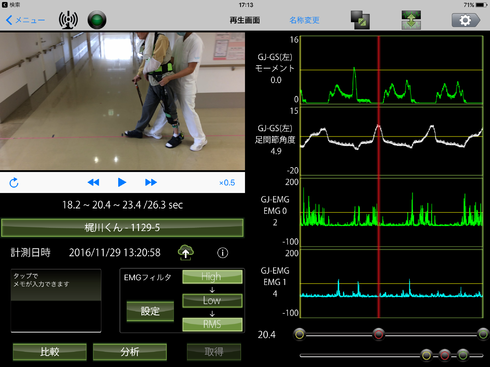Select the date 2016/11/29 13:20:58
The height and width of the screenshot is (367, 490).
(115, 253)
